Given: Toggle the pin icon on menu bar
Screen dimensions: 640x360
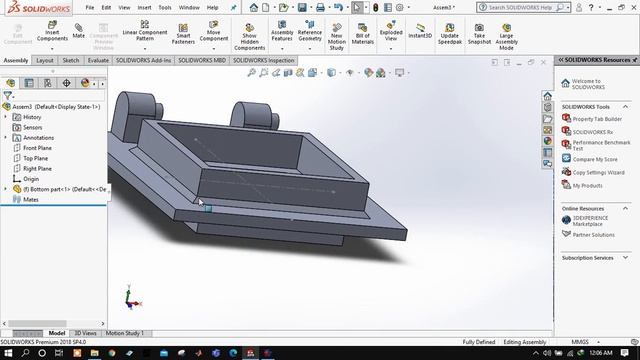Looking at the screenshot, I should pyautogui.click(x=233, y=7).
